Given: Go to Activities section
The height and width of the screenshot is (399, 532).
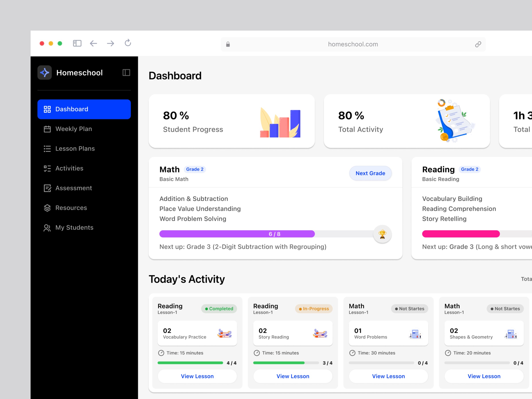Looking at the screenshot, I should pos(69,168).
